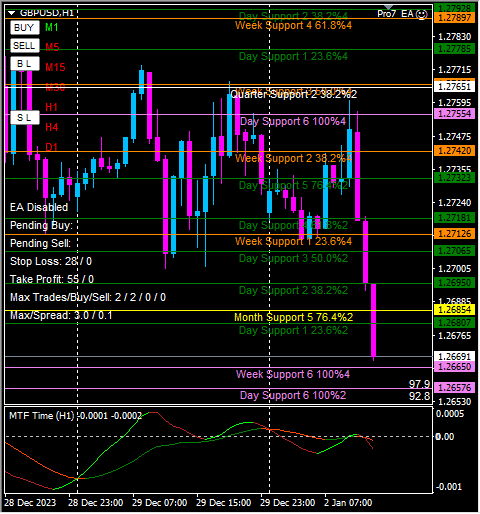Click the 'Pending Buy:' label
The width and height of the screenshot is (480, 514).
[x=41, y=225]
